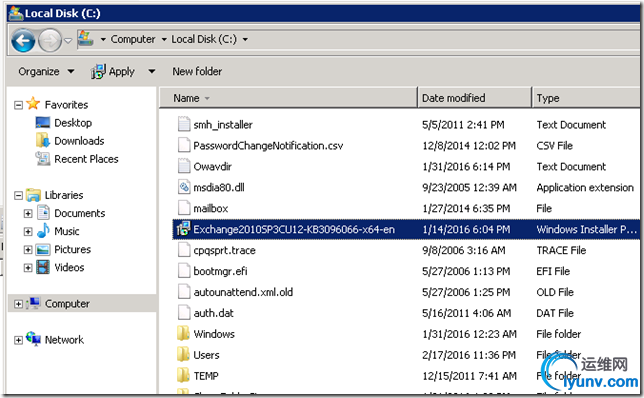Click the blue Back navigation arrow
The image size is (644, 398).
pos(23,40)
